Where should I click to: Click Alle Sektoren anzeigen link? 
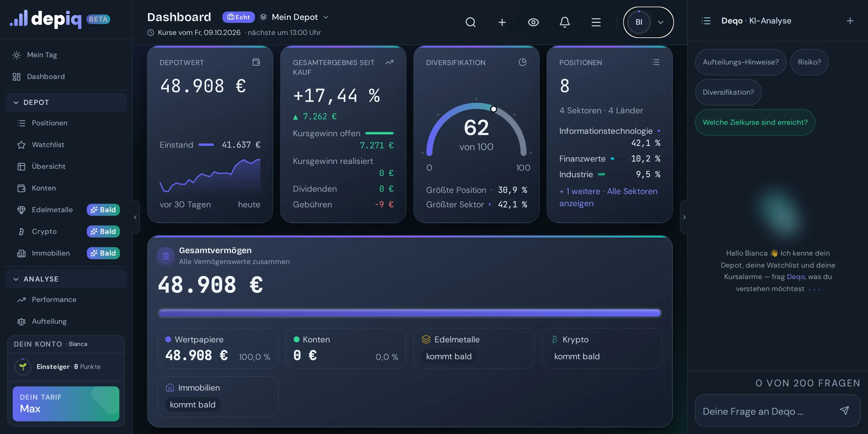coord(609,197)
